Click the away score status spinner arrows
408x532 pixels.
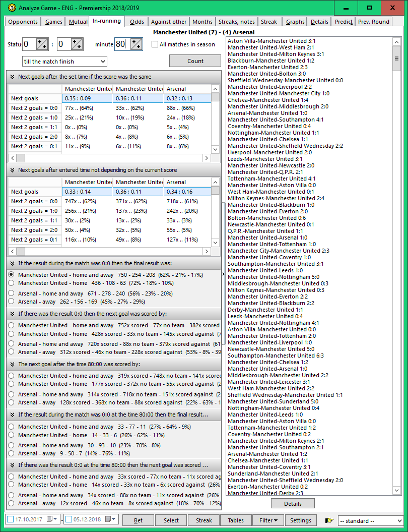77,44
